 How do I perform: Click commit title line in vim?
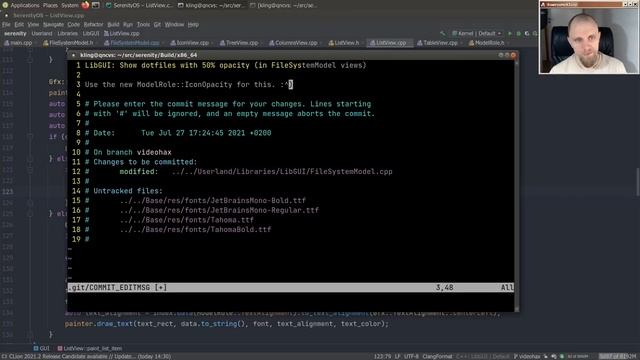pyautogui.click(x=225, y=65)
